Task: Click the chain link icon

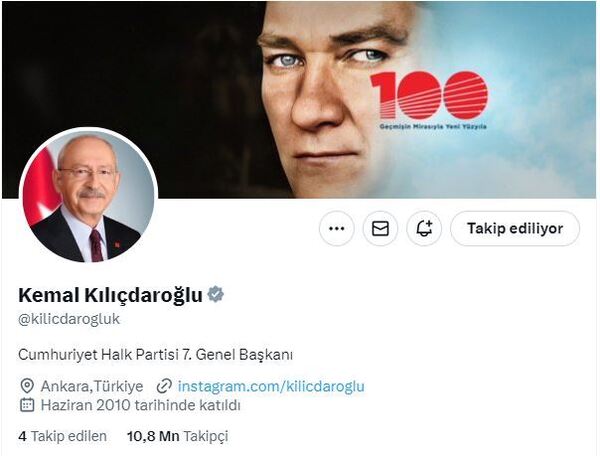Action: 164,386
